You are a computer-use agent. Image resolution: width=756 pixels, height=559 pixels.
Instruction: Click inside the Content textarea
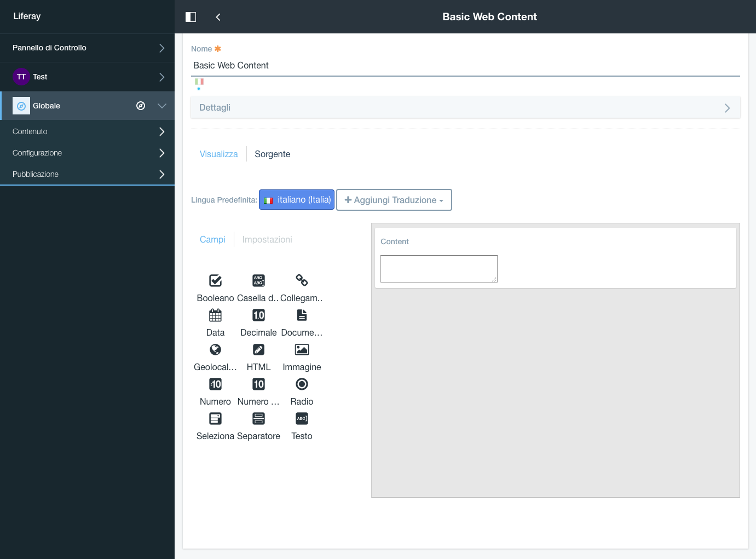click(x=439, y=269)
